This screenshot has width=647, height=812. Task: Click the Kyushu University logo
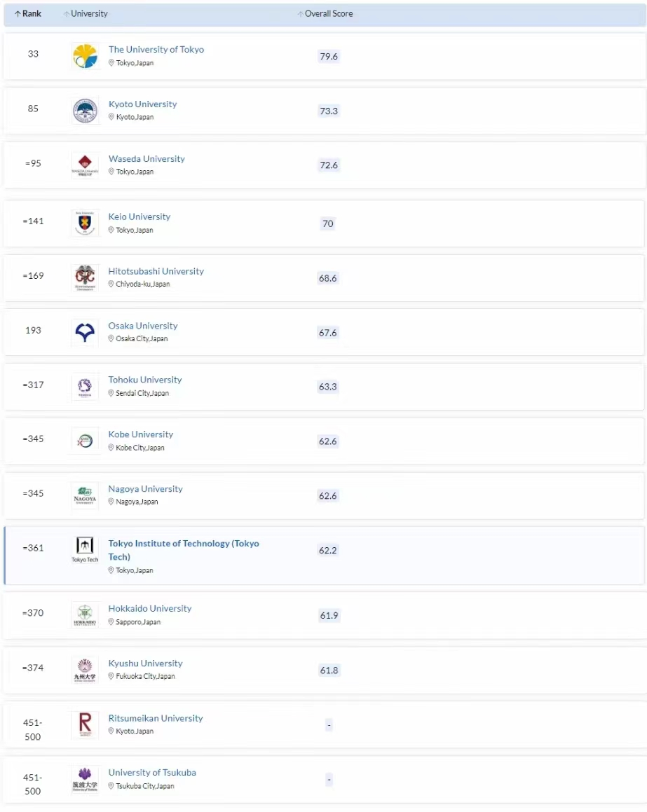(85, 670)
